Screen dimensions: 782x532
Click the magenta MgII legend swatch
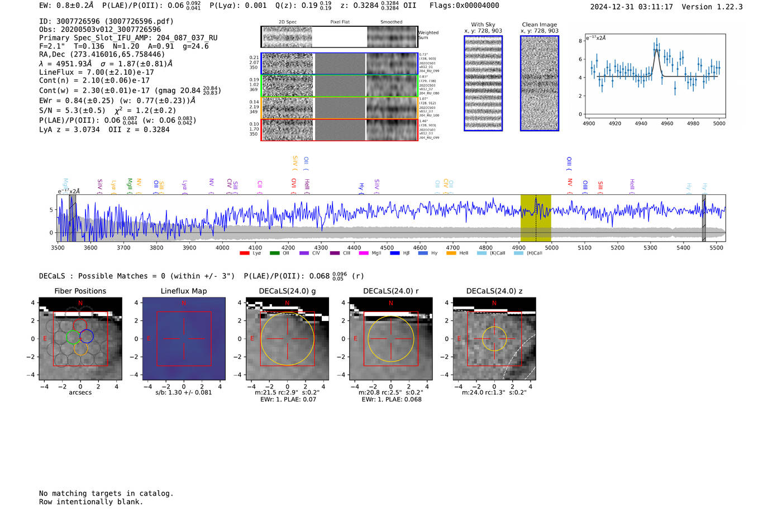tap(364, 253)
